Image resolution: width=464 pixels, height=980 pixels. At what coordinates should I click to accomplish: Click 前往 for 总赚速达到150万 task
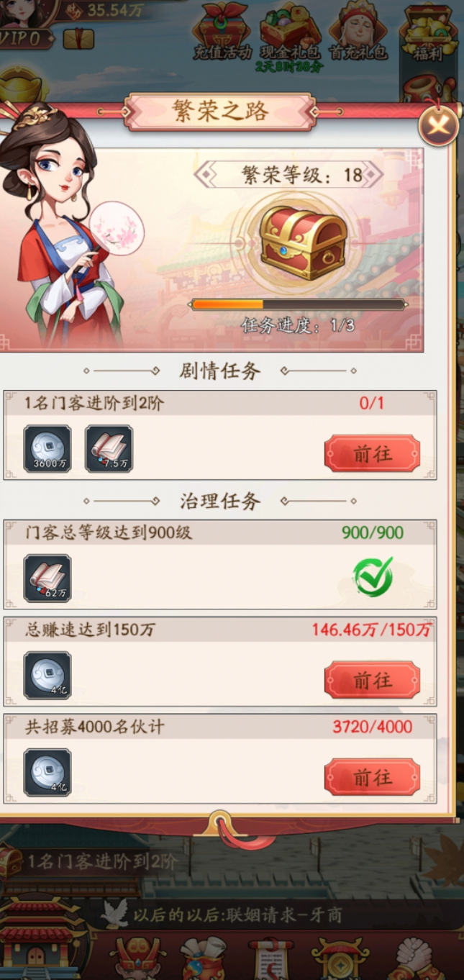372,680
